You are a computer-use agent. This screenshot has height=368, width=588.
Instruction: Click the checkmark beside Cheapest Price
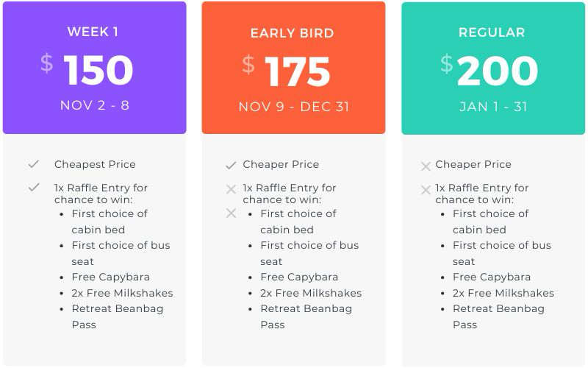pyautogui.click(x=33, y=164)
